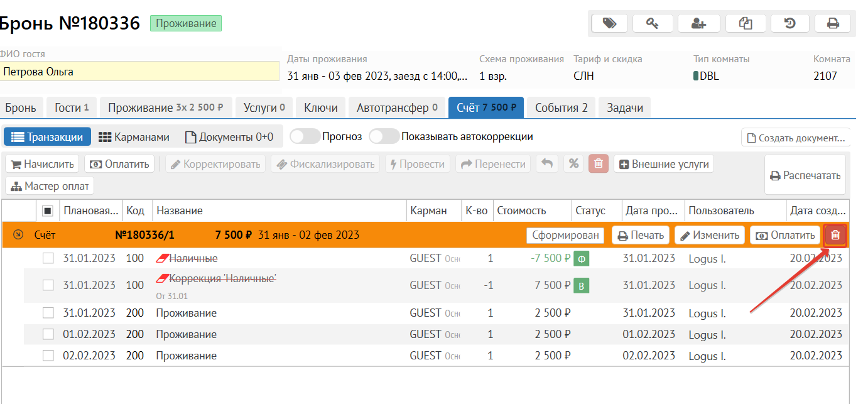The image size is (868, 404).
Task: Switch to the Гости tab
Action: [72, 107]
